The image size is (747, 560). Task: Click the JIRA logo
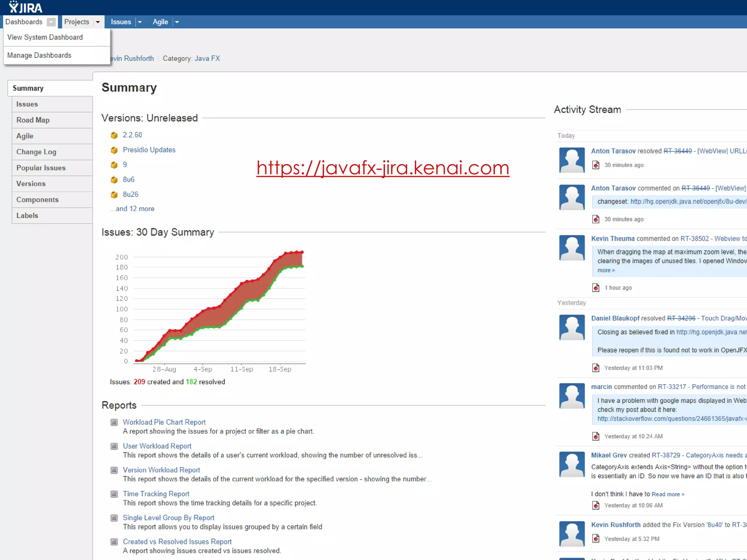pos(26,7)
